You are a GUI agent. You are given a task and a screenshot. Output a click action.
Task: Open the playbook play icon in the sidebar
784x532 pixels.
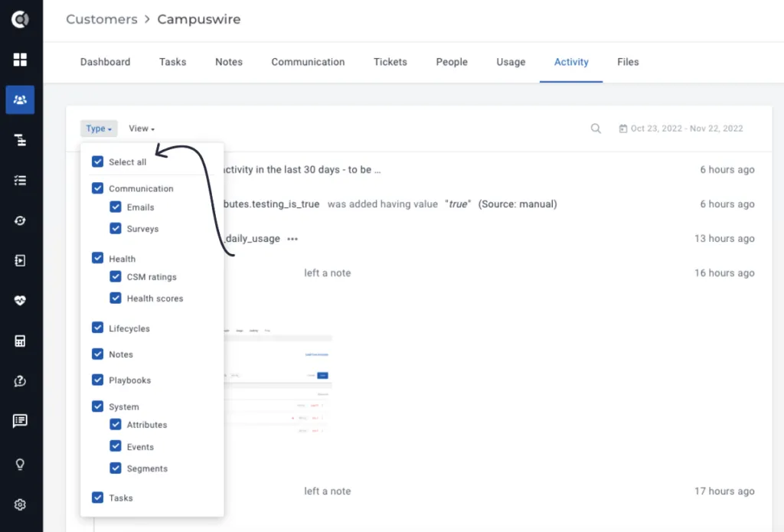[20, 260]
